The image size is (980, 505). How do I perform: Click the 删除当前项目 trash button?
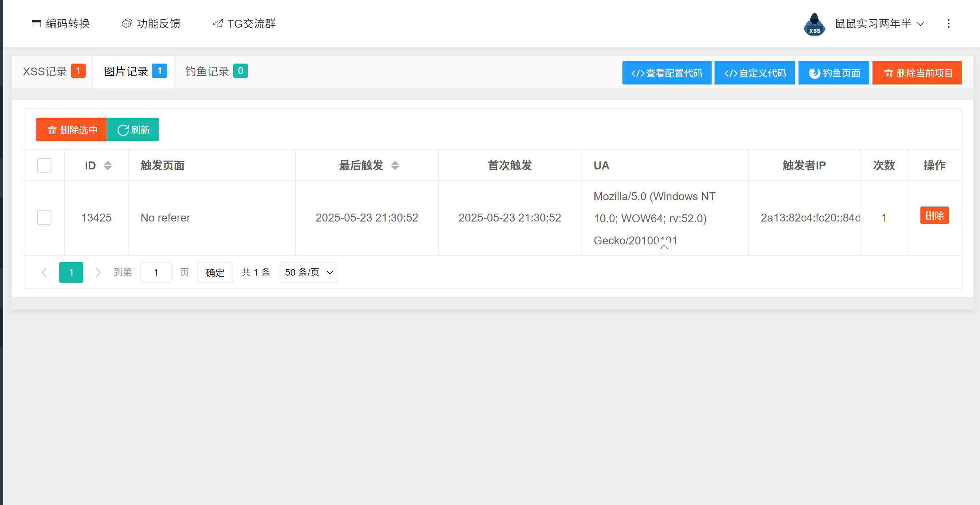(917, 73)
